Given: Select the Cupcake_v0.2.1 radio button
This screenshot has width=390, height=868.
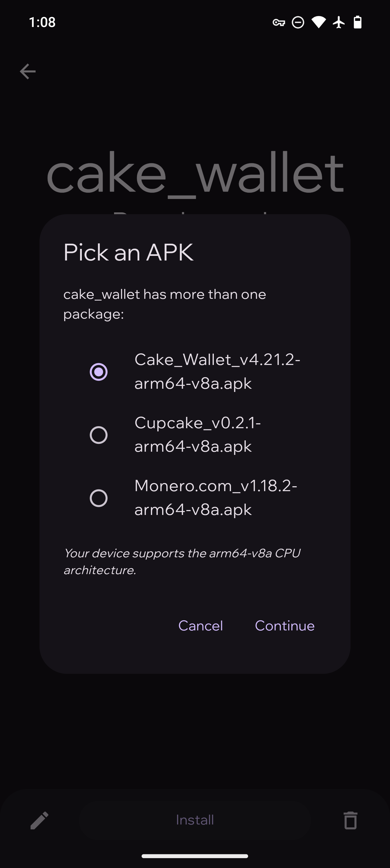Looking at the screenshot, I should [x=99, y=435].
